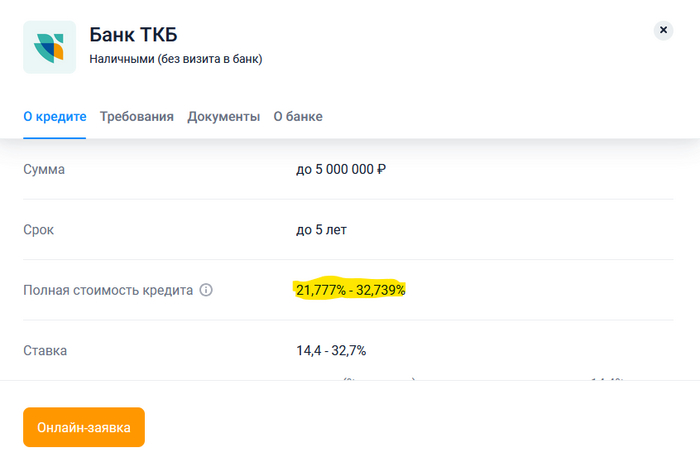Click the Наличными (без визита в банк) subtitle
Screen dimensions: 700x467
[175, 59]
